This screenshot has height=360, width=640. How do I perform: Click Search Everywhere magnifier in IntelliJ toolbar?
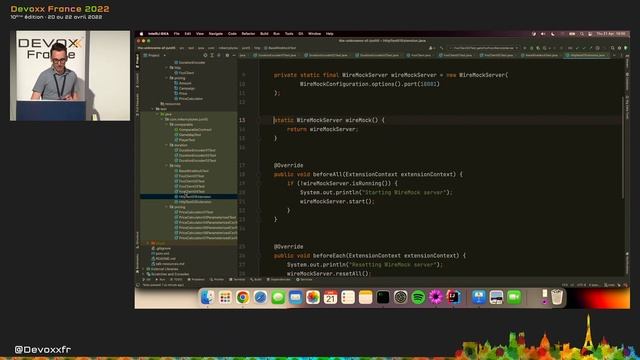[x=612, y=48]
